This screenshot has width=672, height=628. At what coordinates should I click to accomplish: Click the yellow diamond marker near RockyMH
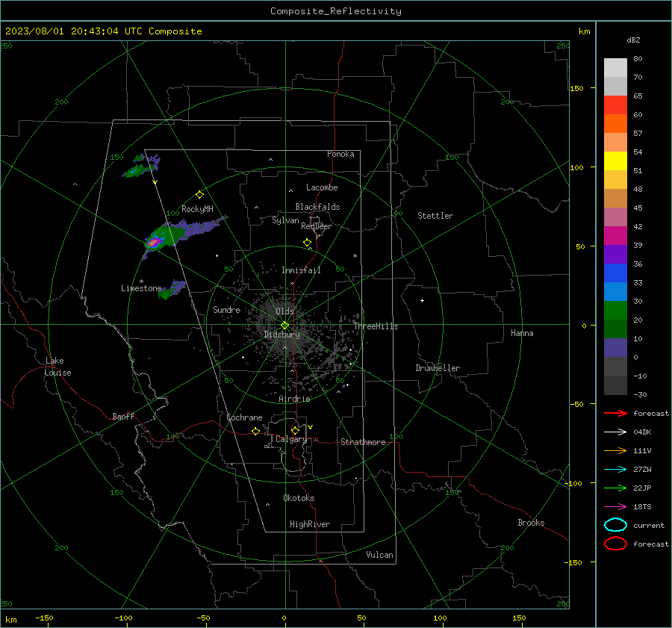(199, 195)
